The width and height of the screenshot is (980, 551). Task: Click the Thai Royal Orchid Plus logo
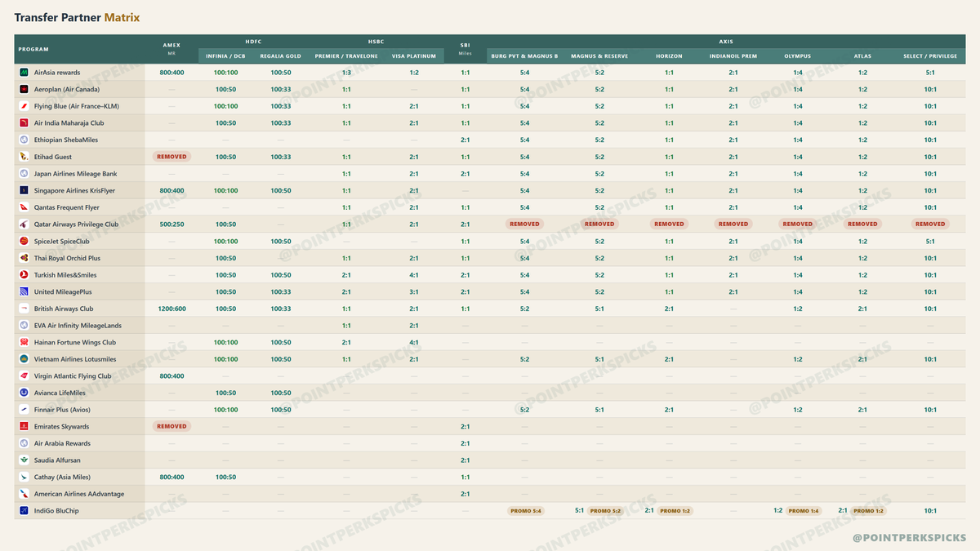point(24,258)
